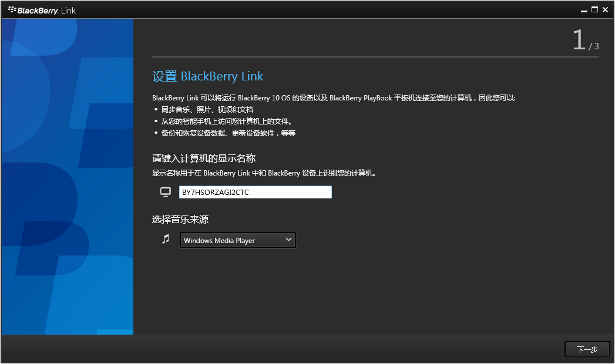Maximize the BlackBerry Link window
Image resolution: width=615 pixels, height=364 pixels.
click(x=594, y=10)
